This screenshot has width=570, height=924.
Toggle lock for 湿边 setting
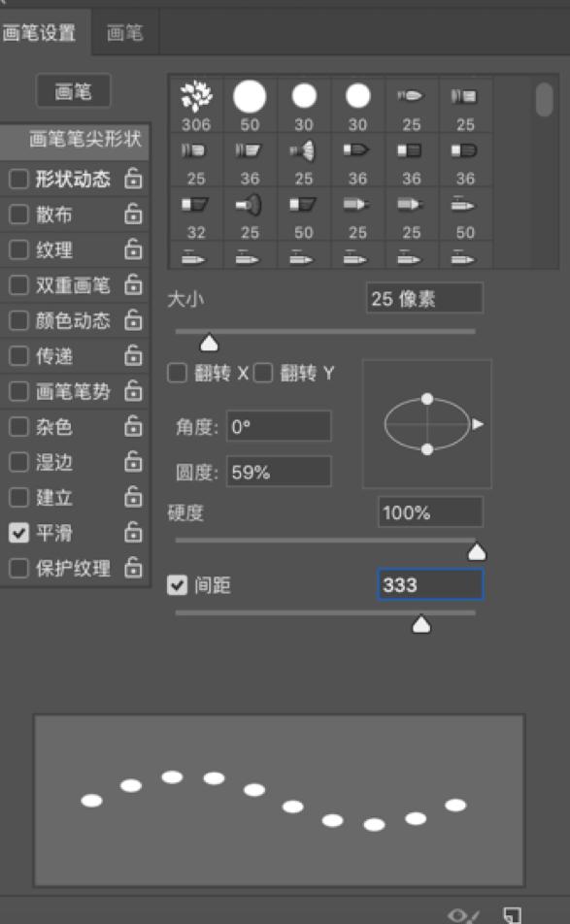pyautogui.click(x=133, y=461)
